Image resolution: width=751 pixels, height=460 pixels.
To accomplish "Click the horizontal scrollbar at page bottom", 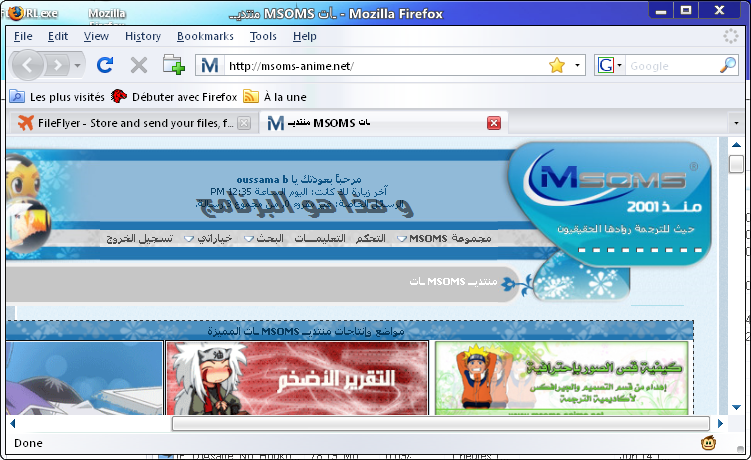I will [x=440, y=424].
